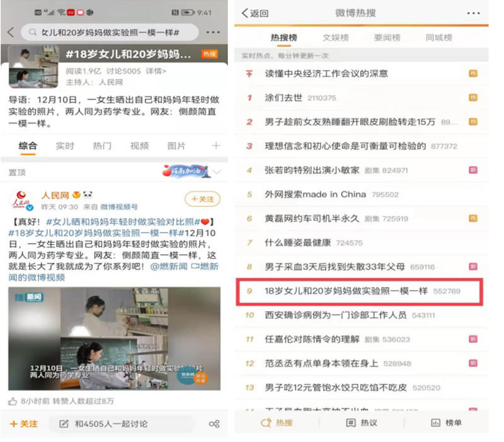This screenshot has height=442, width=504.
Task: Go back using the 返回 chevron
Action: coord(246,13)
